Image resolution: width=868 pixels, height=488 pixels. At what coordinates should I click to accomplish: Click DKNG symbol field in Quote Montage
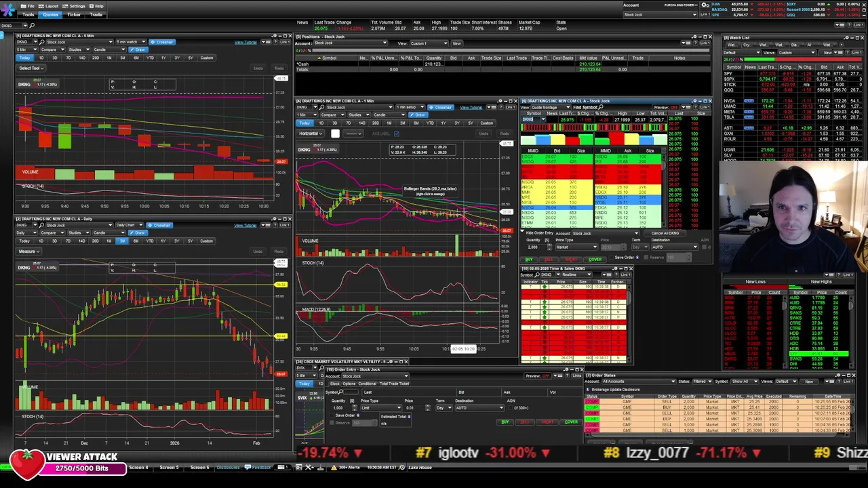[x=531, y=119]
